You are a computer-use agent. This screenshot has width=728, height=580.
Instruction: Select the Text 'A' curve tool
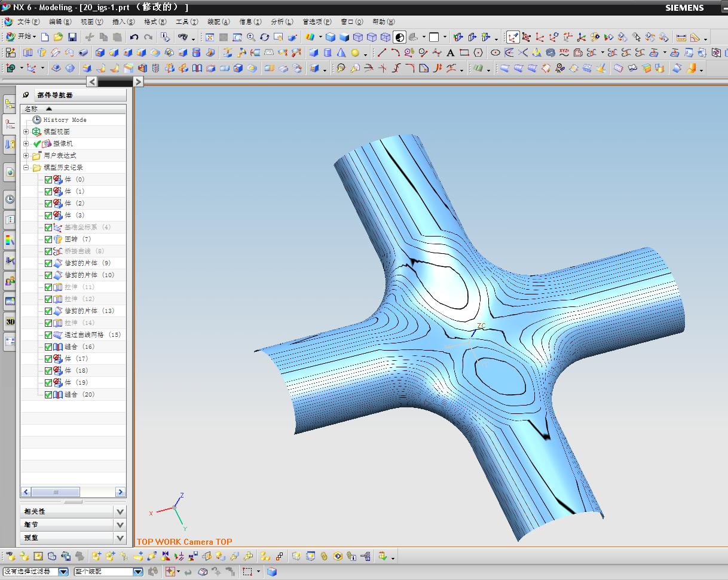point(450,53)
